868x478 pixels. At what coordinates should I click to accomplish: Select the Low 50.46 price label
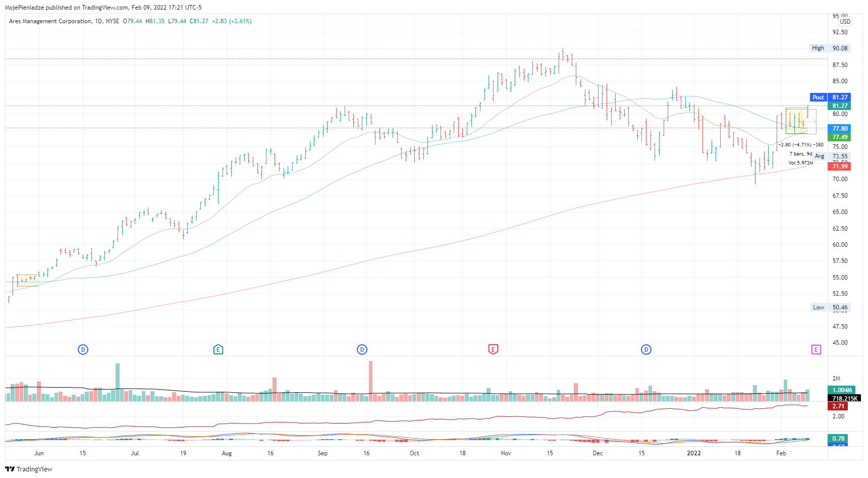[830, 307]
